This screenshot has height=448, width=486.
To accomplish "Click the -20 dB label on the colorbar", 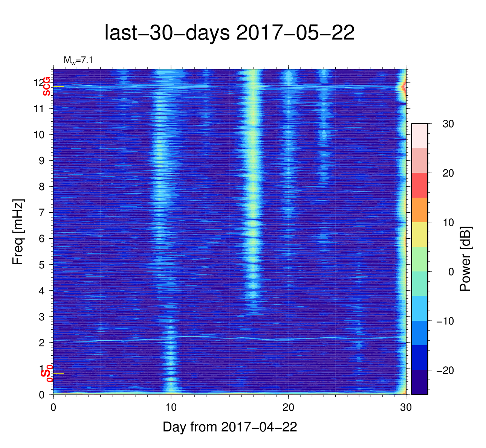I will 445,370.
